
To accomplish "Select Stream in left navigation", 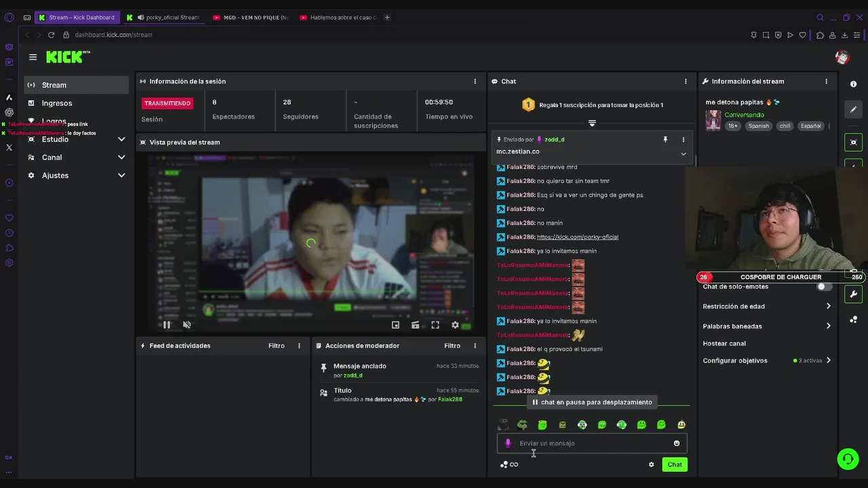I will tap(77, 85).
